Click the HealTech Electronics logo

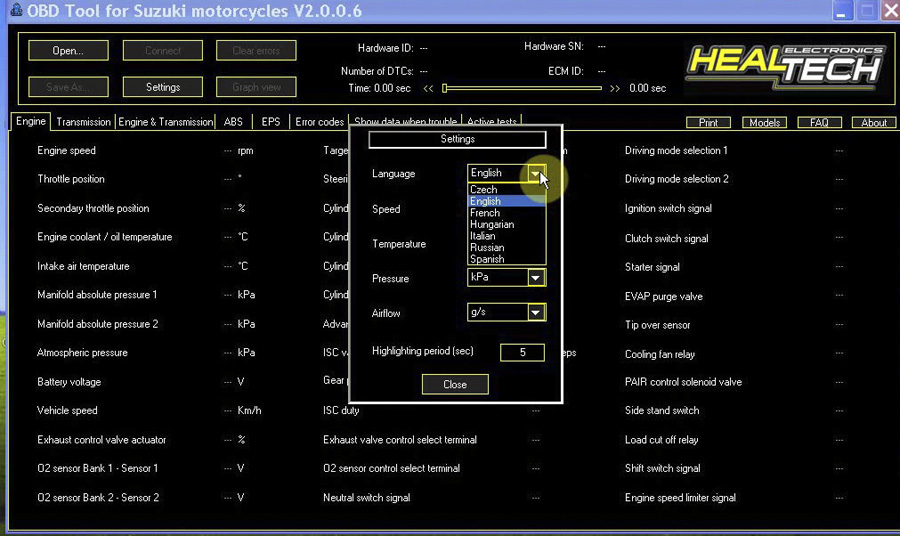coord(786,66)
